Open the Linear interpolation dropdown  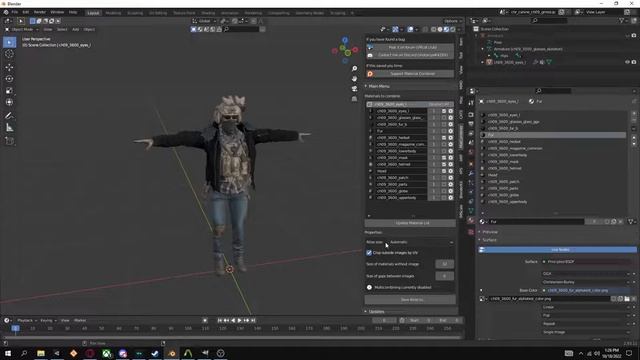coord(586,307)
